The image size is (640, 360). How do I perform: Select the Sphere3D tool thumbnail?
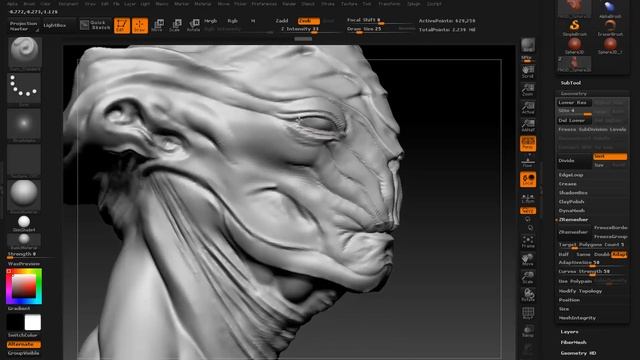tap(575, 45)
